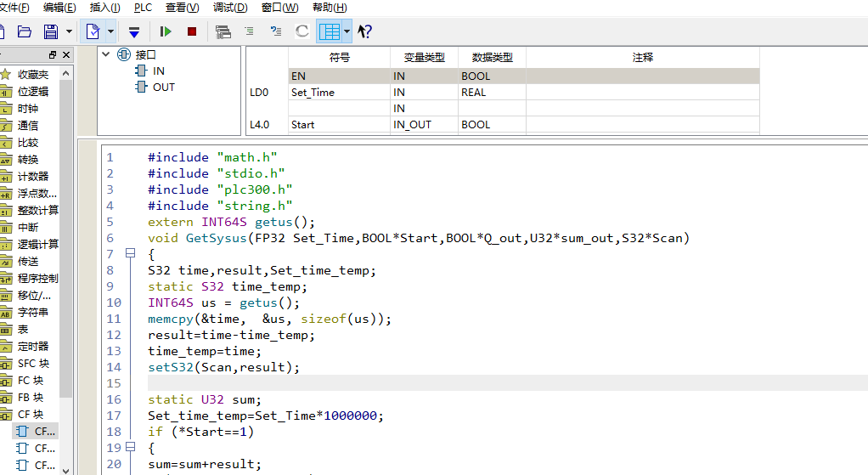Open the 通信 instruction folder

click(x=28, y=126)
